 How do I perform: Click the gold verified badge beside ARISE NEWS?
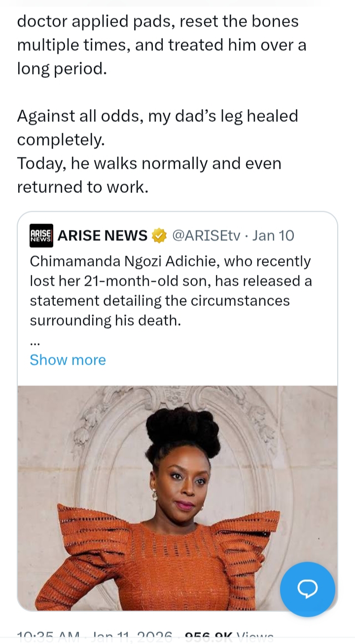159,236
